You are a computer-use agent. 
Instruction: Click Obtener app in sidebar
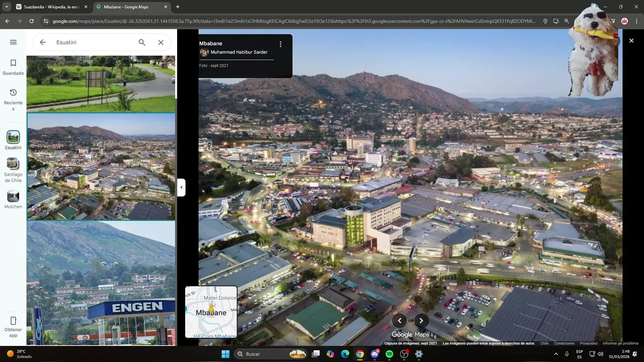[x=13, y=327]
